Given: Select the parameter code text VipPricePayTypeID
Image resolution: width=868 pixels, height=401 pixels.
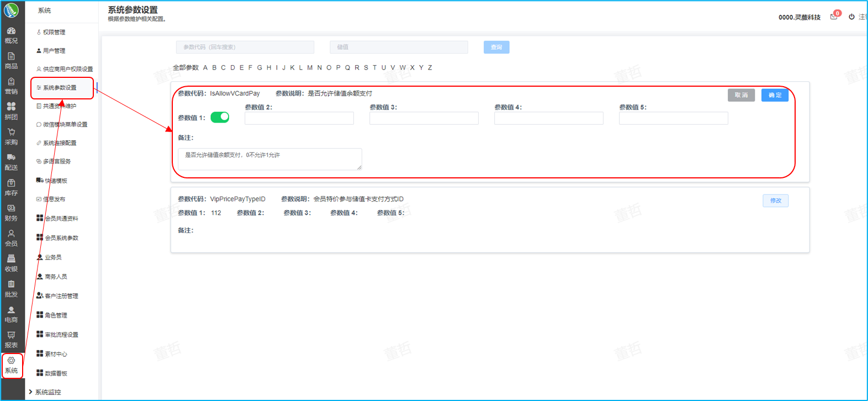Looking at the screenshot, I should (x=237, y=199).
